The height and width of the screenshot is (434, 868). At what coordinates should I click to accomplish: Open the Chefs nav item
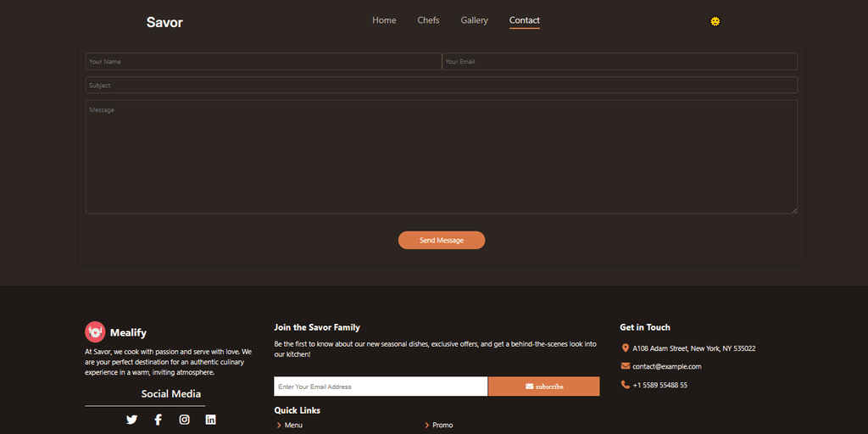(428, 20)
